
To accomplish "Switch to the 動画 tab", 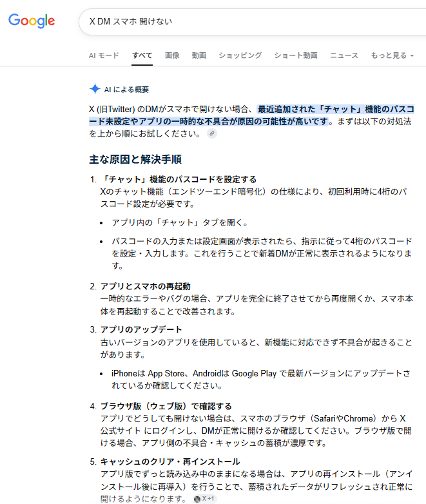I will [199, 55].
